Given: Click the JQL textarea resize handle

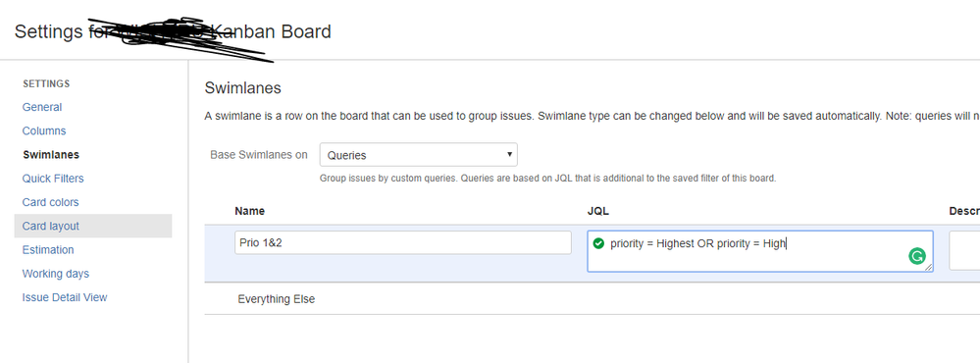Looking at the screenshot, I should pyautogui.click(x=929, y=268).
